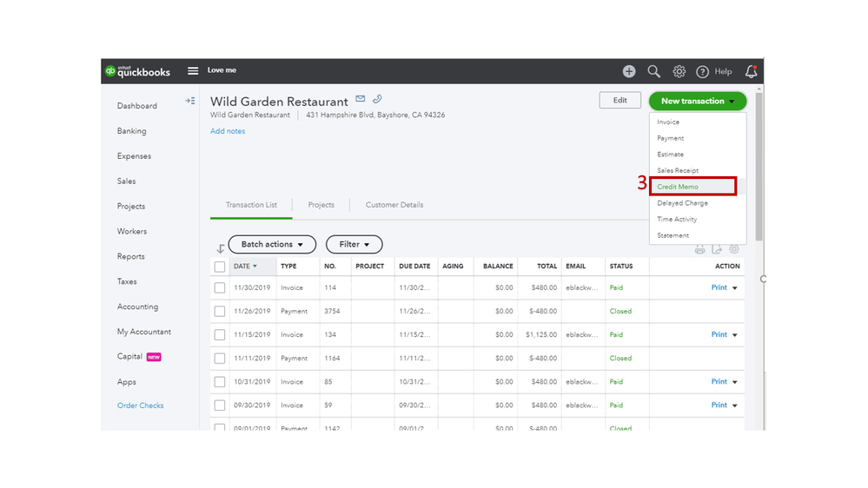Select Time Activity menu entry
868x488 pixels.
coord(677,219)
